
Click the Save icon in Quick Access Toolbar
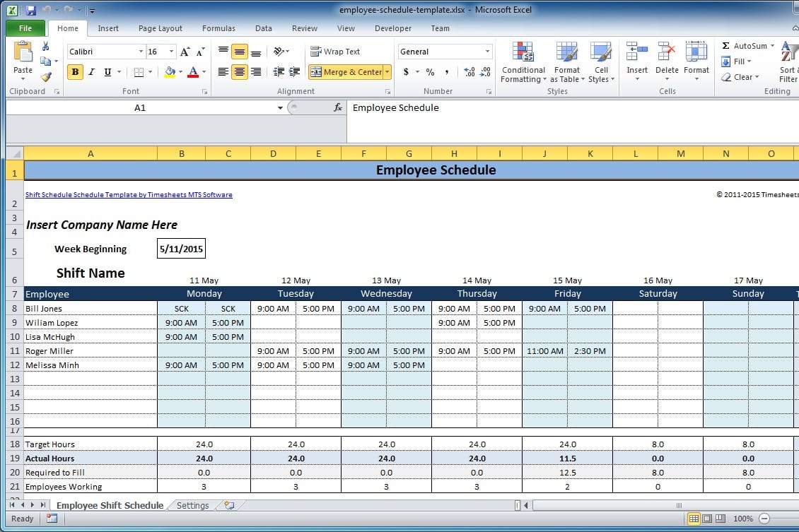pos(30,10)
